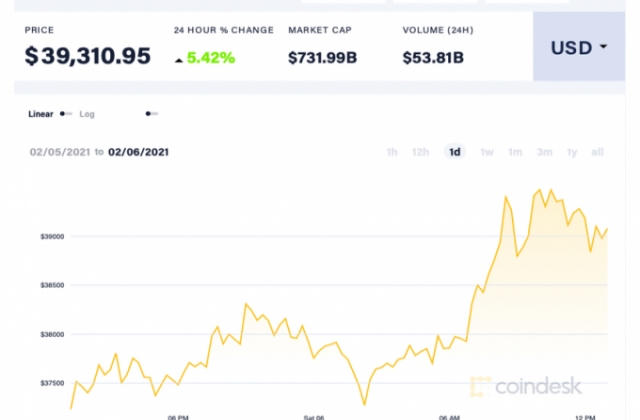Click the $39,310.95 price value
This screenshot has width=640, height=420.
click(x=88, y=56)
